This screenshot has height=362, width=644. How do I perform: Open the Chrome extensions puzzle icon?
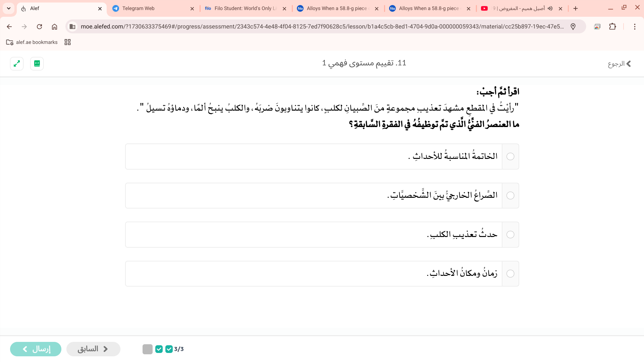(612, 26)
